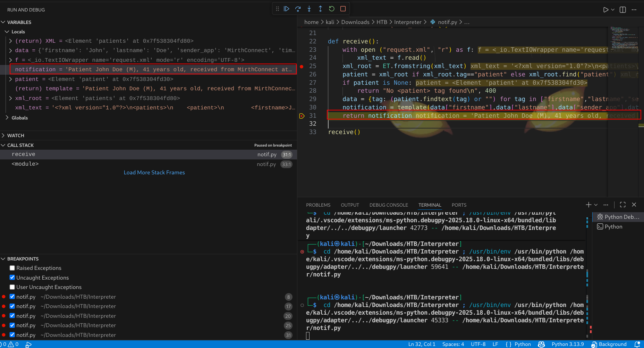Select the <module> frame in call stack

[25, 164]
